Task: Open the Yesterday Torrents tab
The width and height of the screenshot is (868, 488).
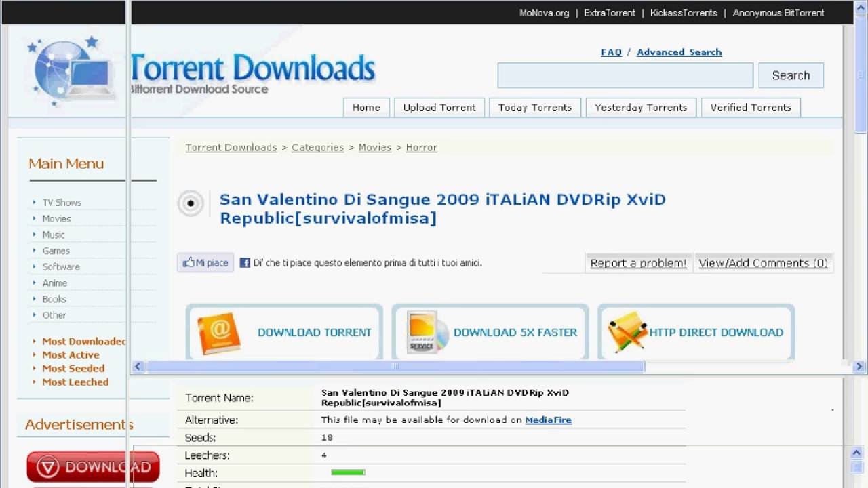Action: point(641,108)
